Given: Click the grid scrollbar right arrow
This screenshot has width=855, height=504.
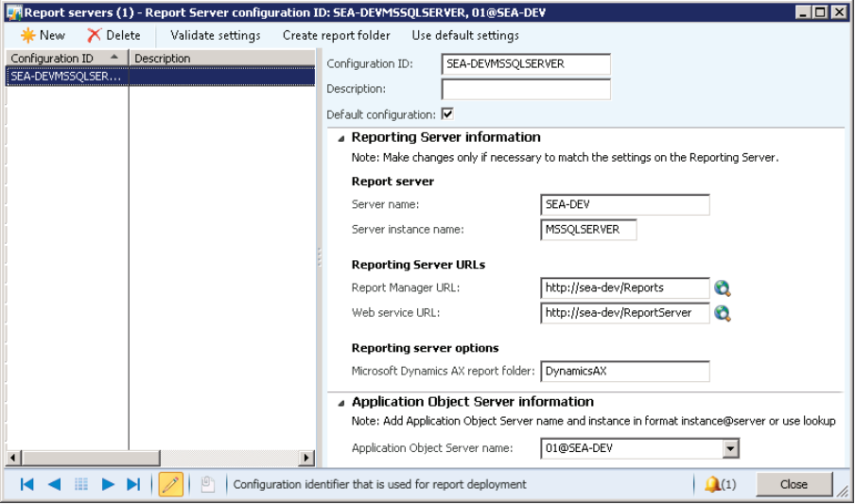Looking at the screenshot, I should tap(307, 458).
